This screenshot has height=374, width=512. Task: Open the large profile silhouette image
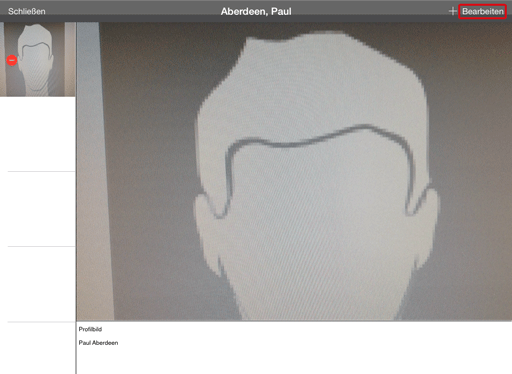(294, 171)
